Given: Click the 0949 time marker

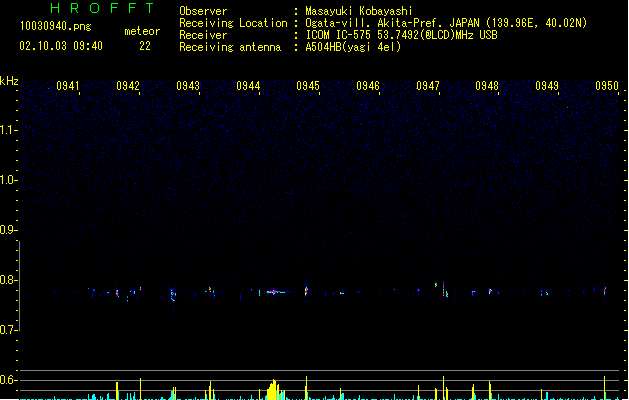Looking at the screenshot, I should [547, 86].
